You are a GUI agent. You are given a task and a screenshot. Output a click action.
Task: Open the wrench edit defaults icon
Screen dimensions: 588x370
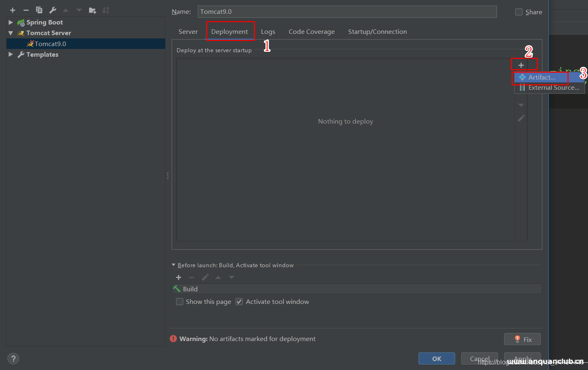click(53, 10)
